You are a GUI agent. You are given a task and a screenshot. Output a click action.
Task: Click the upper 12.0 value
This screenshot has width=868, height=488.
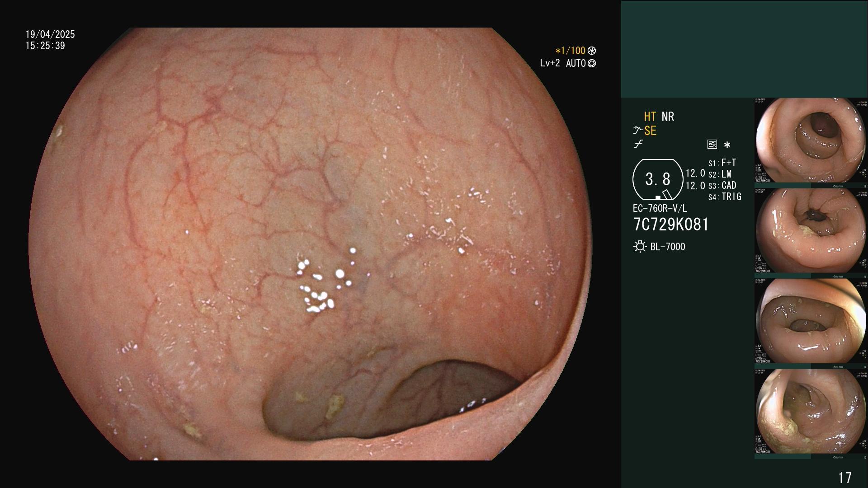click(x=695, y=174)
